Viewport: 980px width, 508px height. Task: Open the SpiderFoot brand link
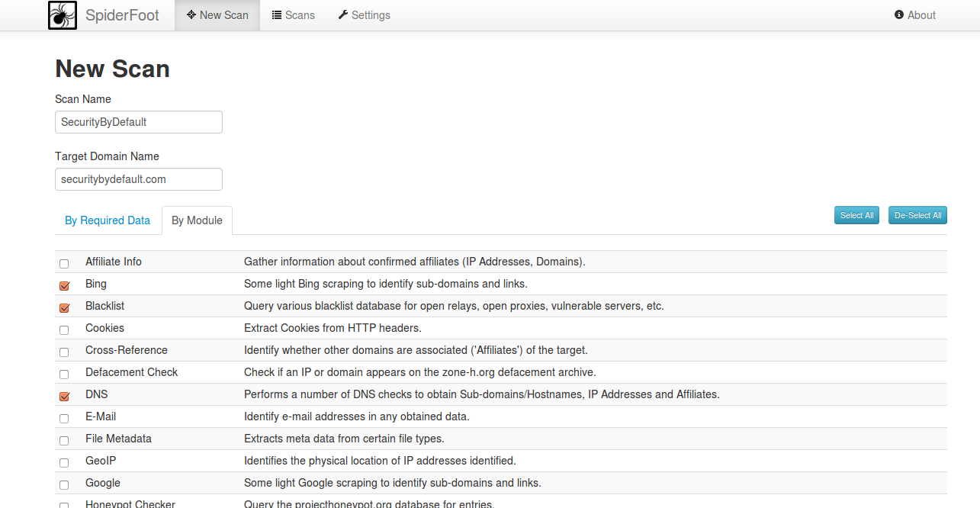(122, 15)
